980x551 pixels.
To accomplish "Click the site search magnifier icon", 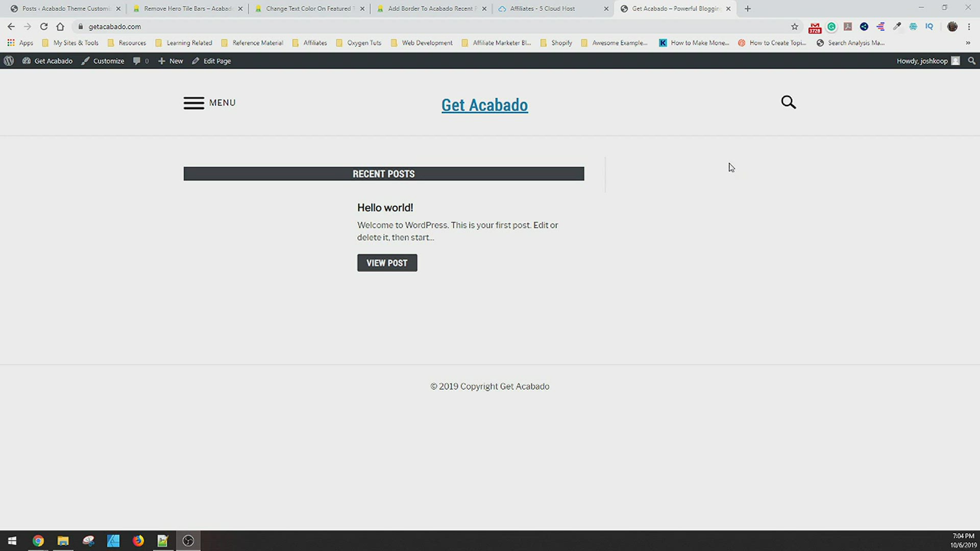I will (x=788, y=103).
